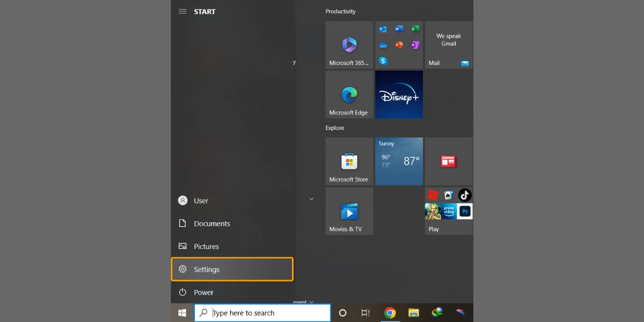This screenshot has width=644, height=322.
Task: Open Task View on the taskbar
Action: click(365, 313)
